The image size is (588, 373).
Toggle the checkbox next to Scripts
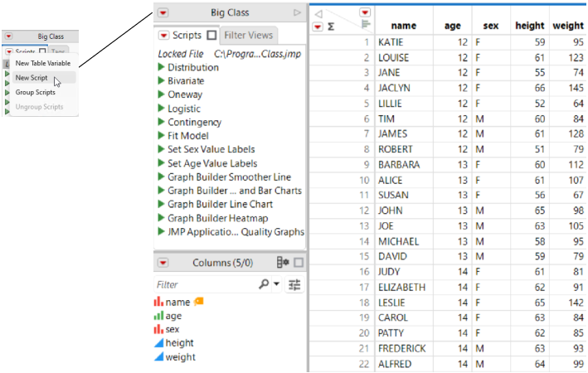pyautogui.click(x=211, y=36)
